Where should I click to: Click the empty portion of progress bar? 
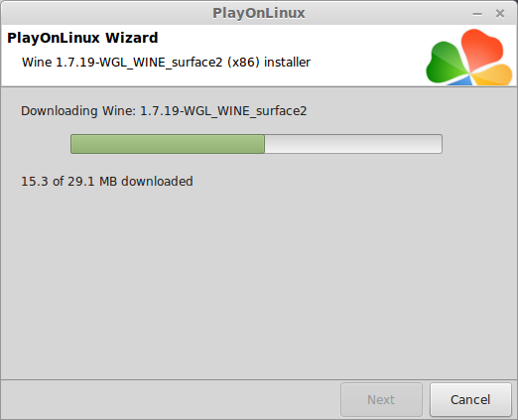tap(353, 144)
